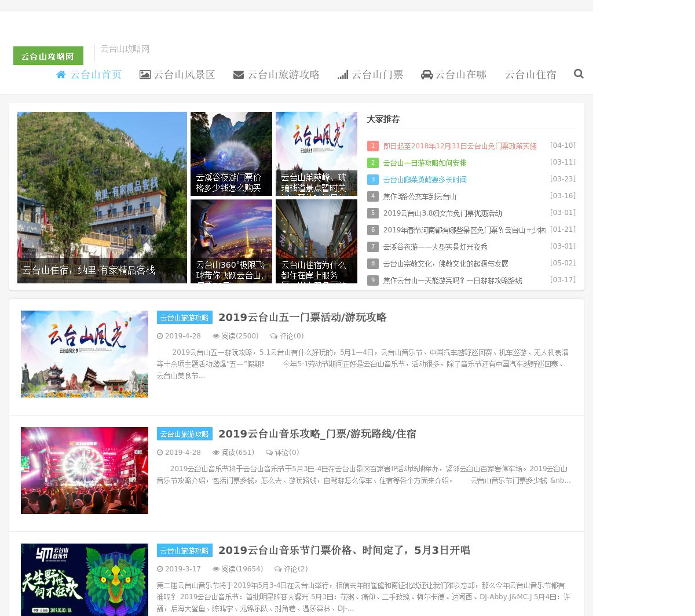Click the search magnifier icon in navigation
This screenshot has width=695, height=616.
(578, 74)
